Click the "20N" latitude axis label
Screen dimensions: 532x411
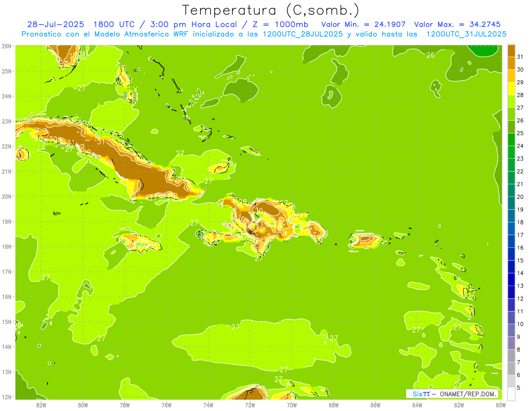(7, 196)
